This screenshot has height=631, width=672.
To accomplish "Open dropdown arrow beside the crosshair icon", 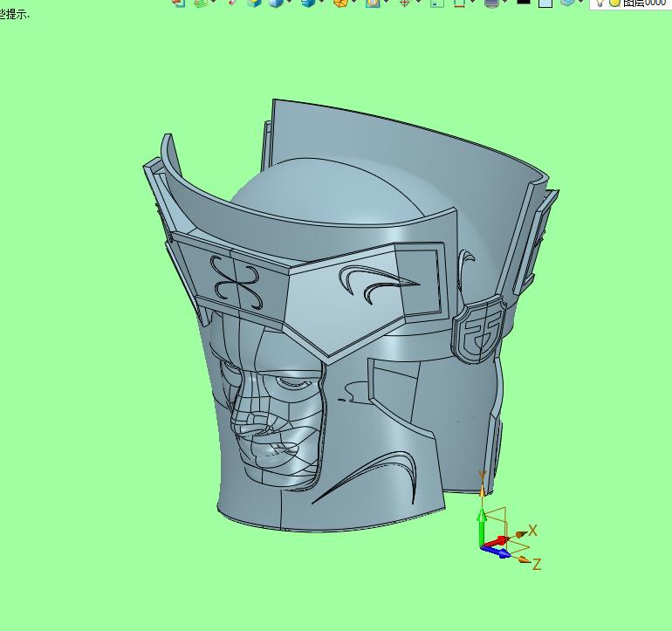I will 418,2.
